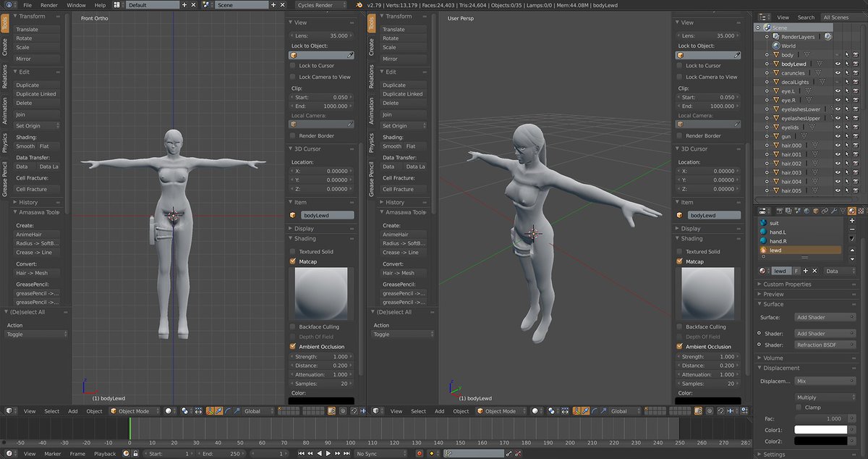This screenshot has height=459, width=868.
Task: Toggle caruncles visibility eye in outliner
Action: coord(838,73)
